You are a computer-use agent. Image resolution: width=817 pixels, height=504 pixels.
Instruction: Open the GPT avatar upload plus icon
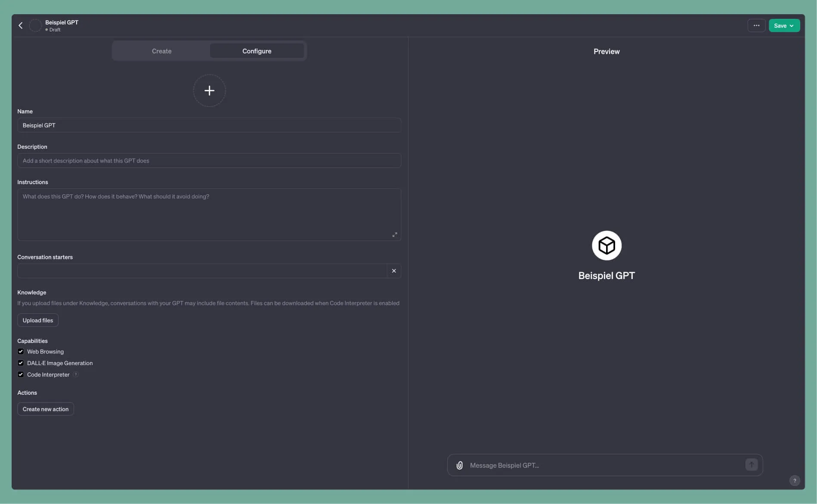tap(209, 90)
